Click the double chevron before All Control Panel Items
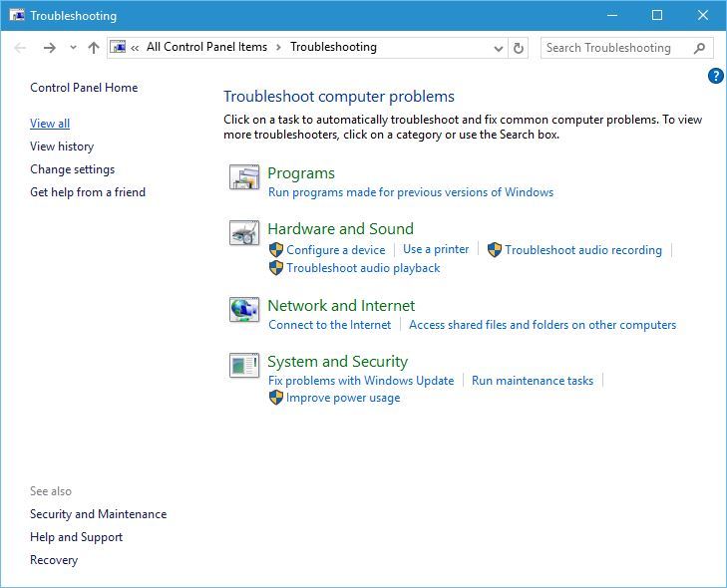Viewport: 727px width, 588px height. click(x=135, y=48)
